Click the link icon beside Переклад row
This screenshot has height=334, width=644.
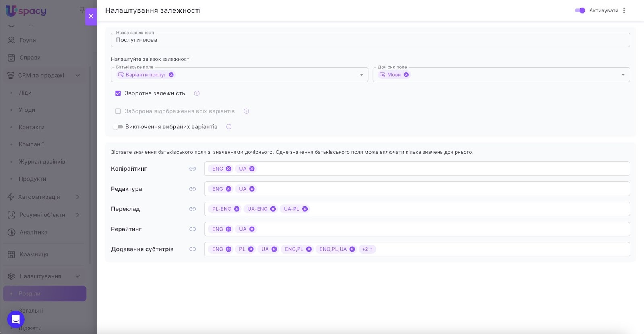[192, 209]
